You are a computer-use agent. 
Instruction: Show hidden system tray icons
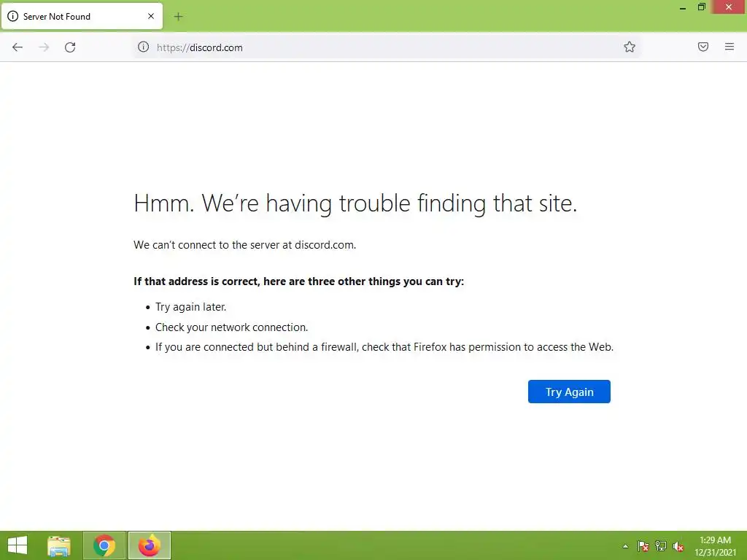(x=625, y=546)
